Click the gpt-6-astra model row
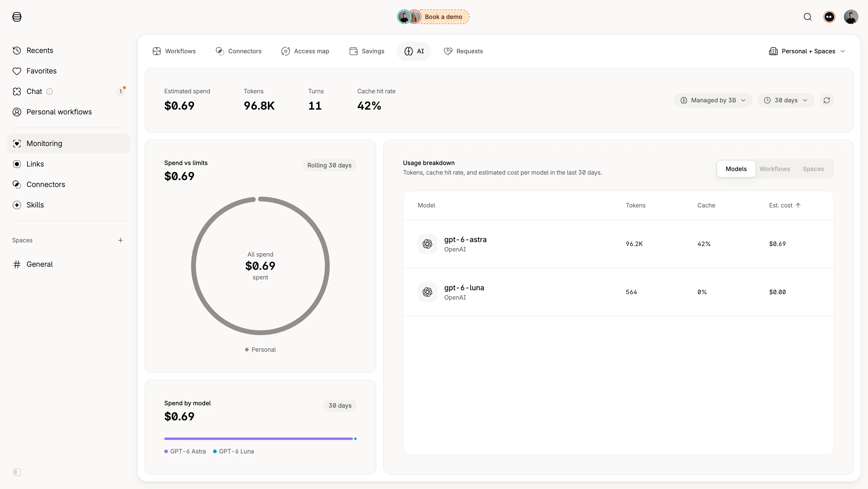868x489 pixels. (618, 244)
